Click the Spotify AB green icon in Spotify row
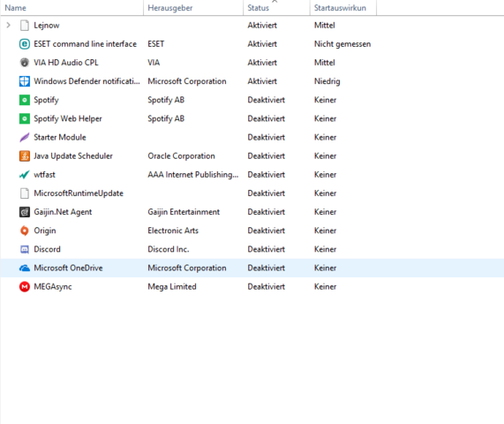This screenshot has height=424, width=504. [25, 100]
